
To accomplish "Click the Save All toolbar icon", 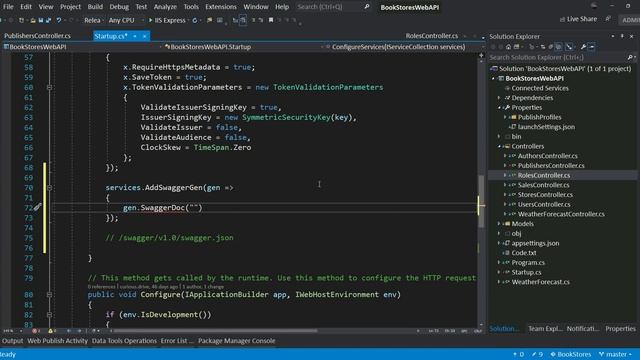I will 49,20.
